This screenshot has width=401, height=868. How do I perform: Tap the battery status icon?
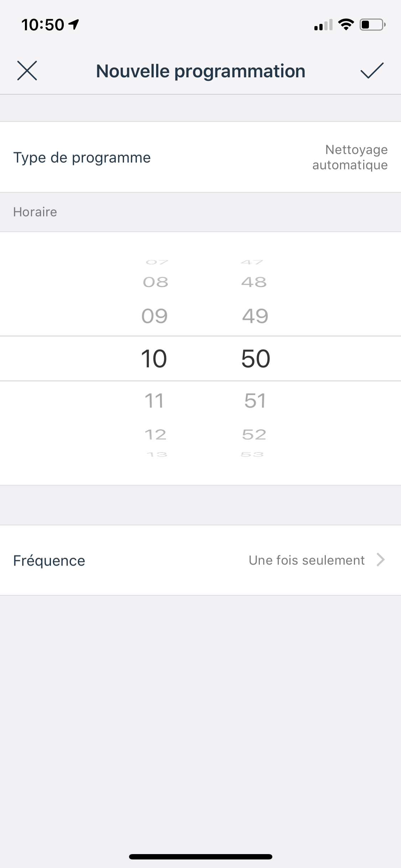(x=372, y=25)
